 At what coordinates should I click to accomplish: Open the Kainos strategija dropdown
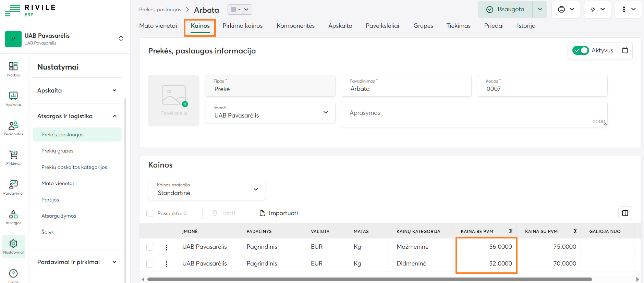pyautogui.click(x=206, y=189)
